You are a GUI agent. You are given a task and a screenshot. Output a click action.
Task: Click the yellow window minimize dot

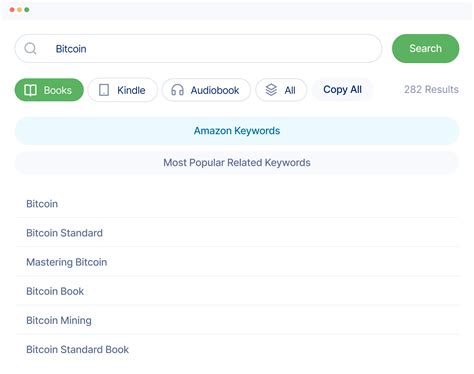click(x=19, y=10)
